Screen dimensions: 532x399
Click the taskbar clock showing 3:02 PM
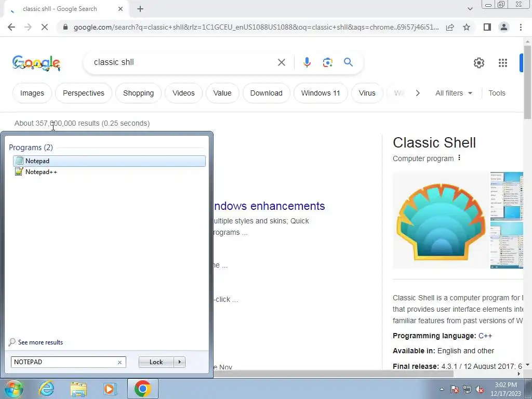coord(506,389)
